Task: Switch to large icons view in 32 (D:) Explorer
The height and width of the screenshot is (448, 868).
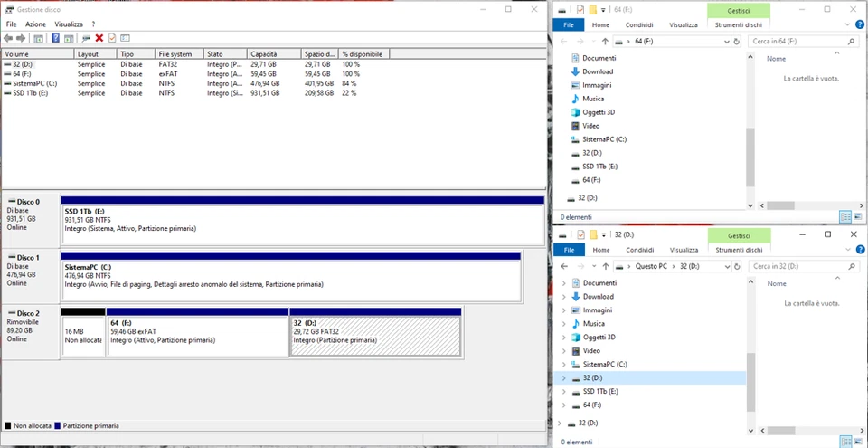Action: [x=857, y=442]
